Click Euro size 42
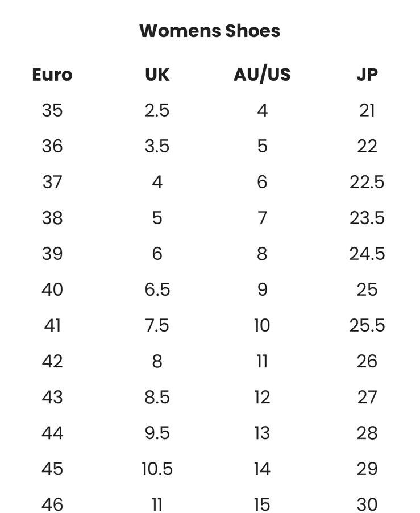 52,361
